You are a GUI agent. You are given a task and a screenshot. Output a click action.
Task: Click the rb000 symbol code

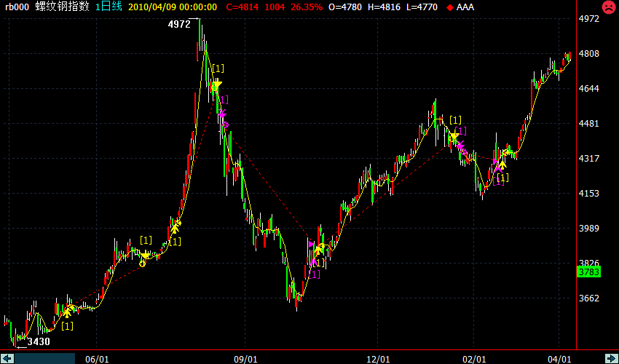point(17,7)
